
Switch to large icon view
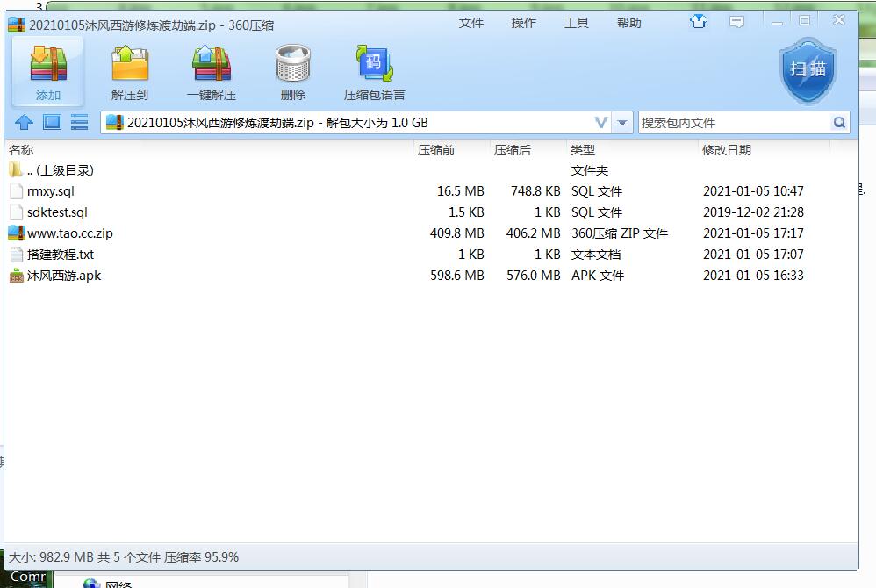point(51,122)
